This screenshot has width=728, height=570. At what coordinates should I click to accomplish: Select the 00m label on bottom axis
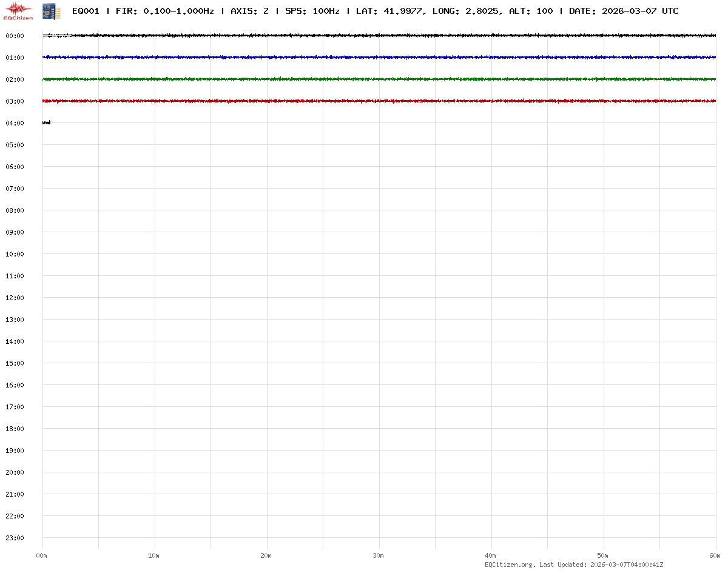[42, 555]
